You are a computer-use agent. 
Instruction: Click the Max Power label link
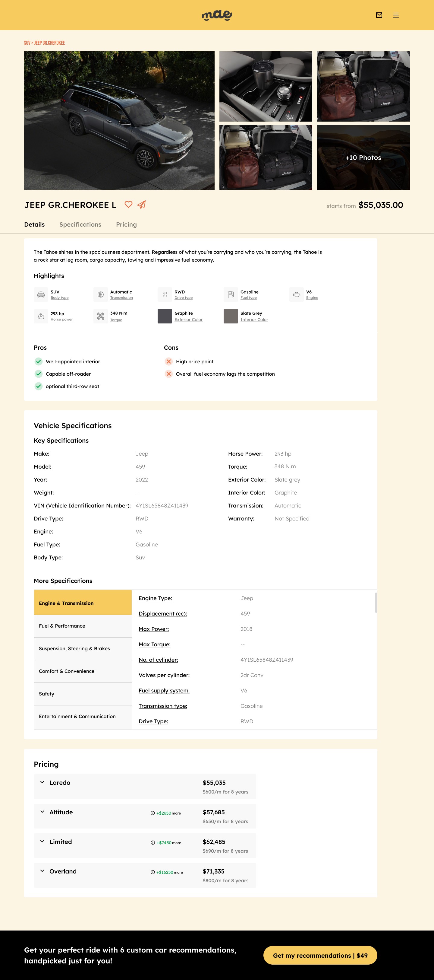pos(153,629)
